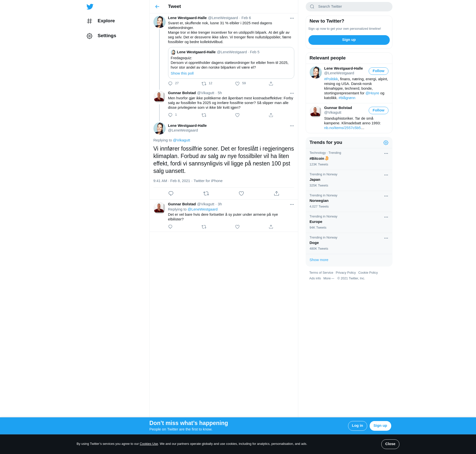
Task: Open more options for the Europe trend
Action: [386, 217]
